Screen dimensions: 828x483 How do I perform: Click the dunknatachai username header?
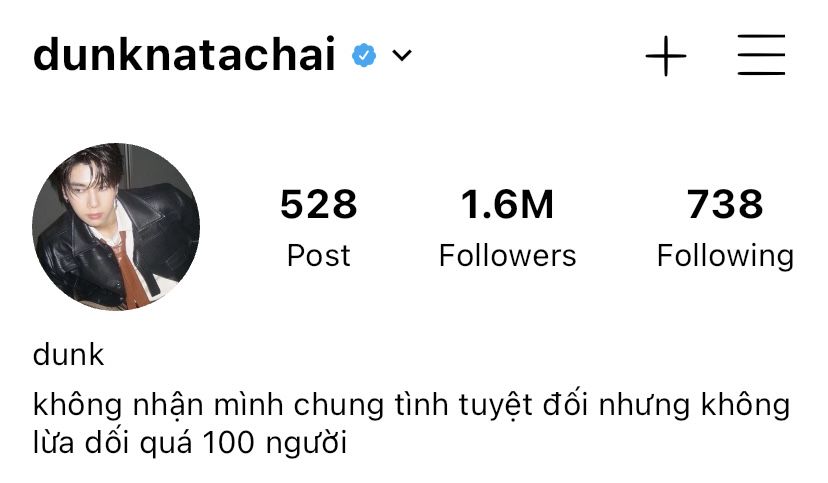pyautogui.click(x=184, y=54)
